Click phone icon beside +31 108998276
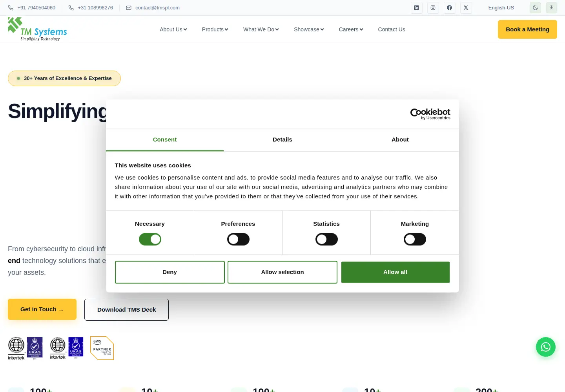Screen dimensions: 565x392 (71, 8)
